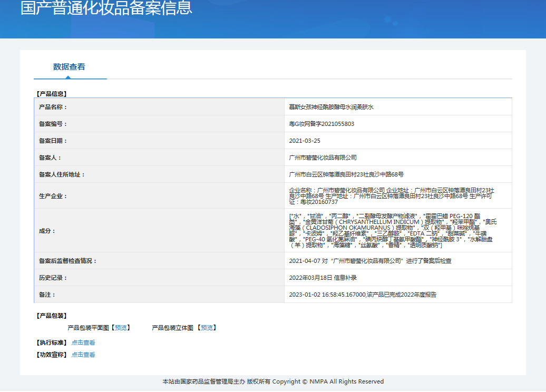
Task: Click the 功效宣称 label
Action: click(52, 355)
